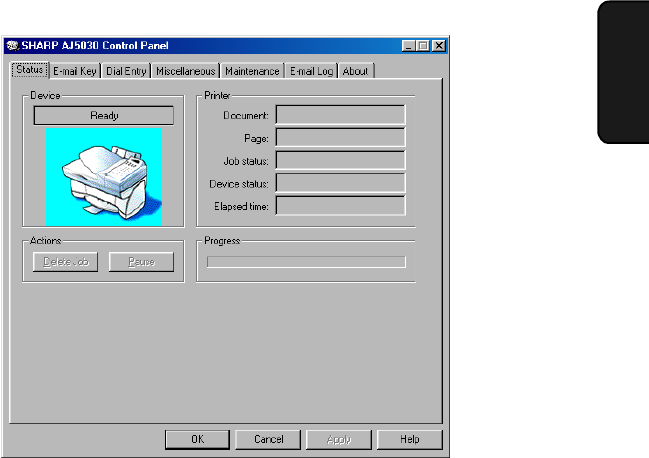Image resolution: width=649 pixels, height=458 pixels.
Task: Click the Apply button
Action: click(339, 439)
